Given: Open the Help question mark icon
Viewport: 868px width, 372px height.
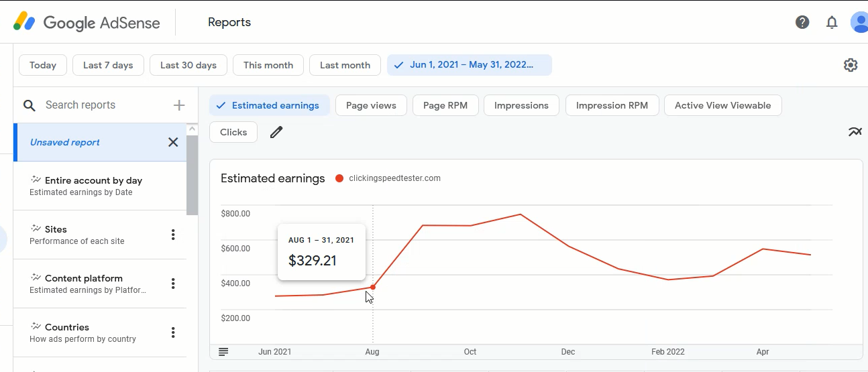Looking at the screenshot, I should 802,22.
